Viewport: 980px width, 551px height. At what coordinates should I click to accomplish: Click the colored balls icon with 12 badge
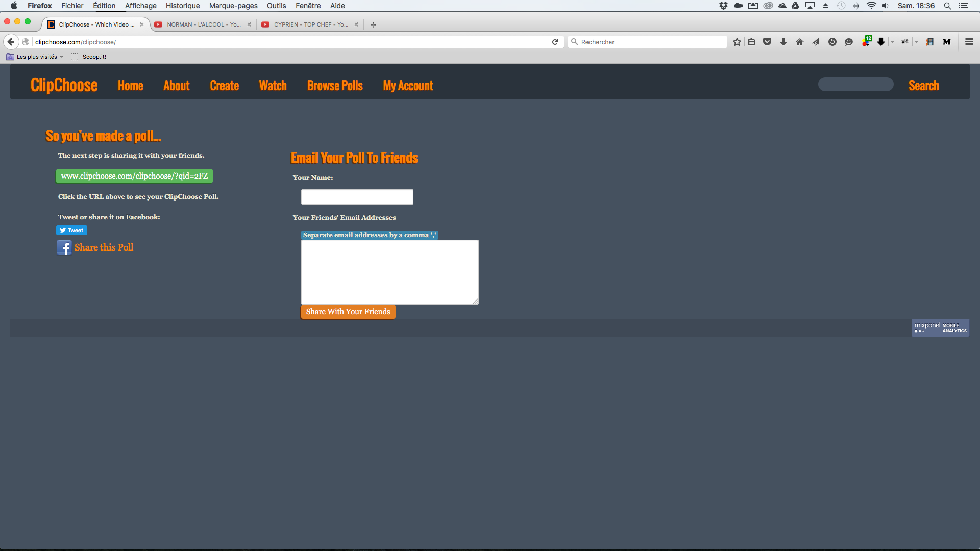867,41
